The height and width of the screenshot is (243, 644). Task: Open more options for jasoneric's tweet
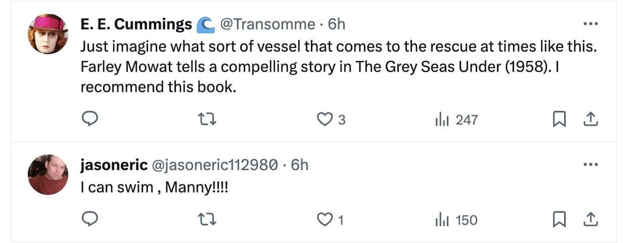pyautogui.click(x=590, y=165)
